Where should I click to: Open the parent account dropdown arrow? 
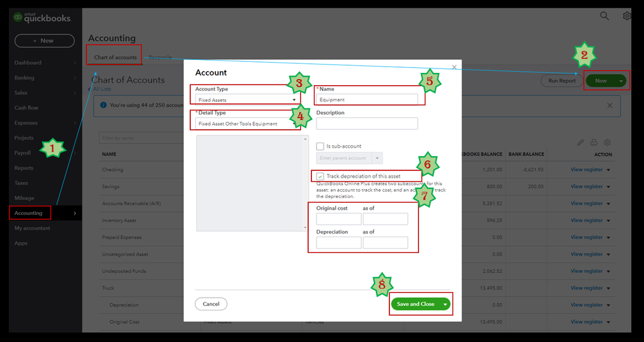pyautogui.click(x=377, y=158)
